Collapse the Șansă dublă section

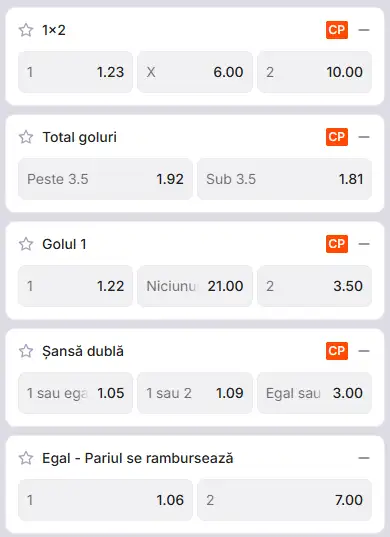click(x=364, y=351)
